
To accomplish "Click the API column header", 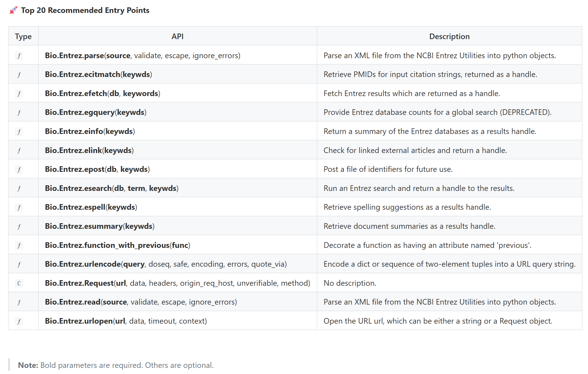I will click(x=178, y=36).
